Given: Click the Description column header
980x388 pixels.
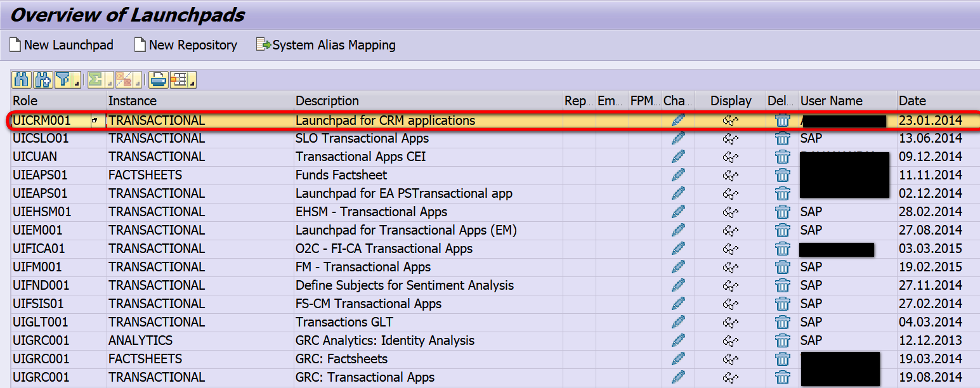Looking at the screenshot, I should tap(327, 101).
